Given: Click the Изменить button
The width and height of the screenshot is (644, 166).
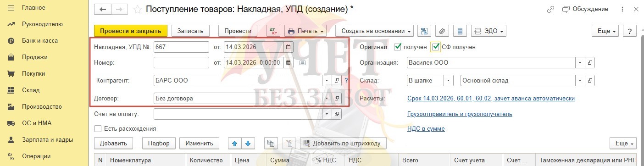Looking at the screenshot, I should [200, 143].
